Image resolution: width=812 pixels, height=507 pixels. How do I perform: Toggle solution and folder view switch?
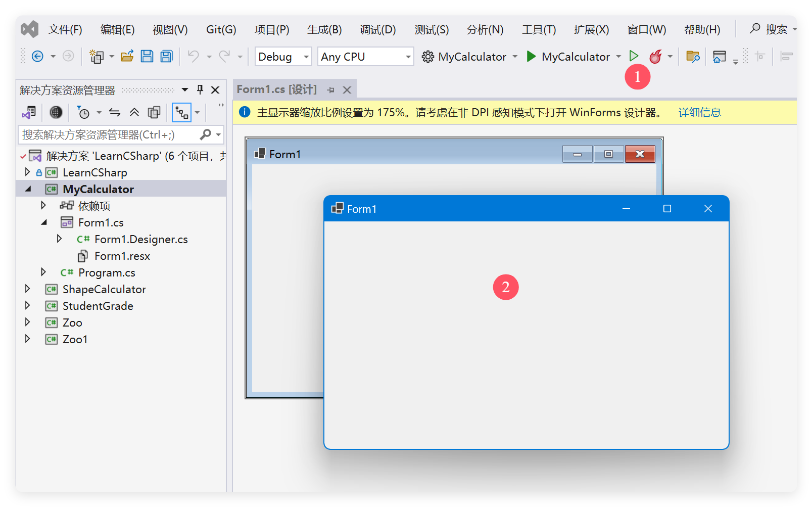coord(29,112)
